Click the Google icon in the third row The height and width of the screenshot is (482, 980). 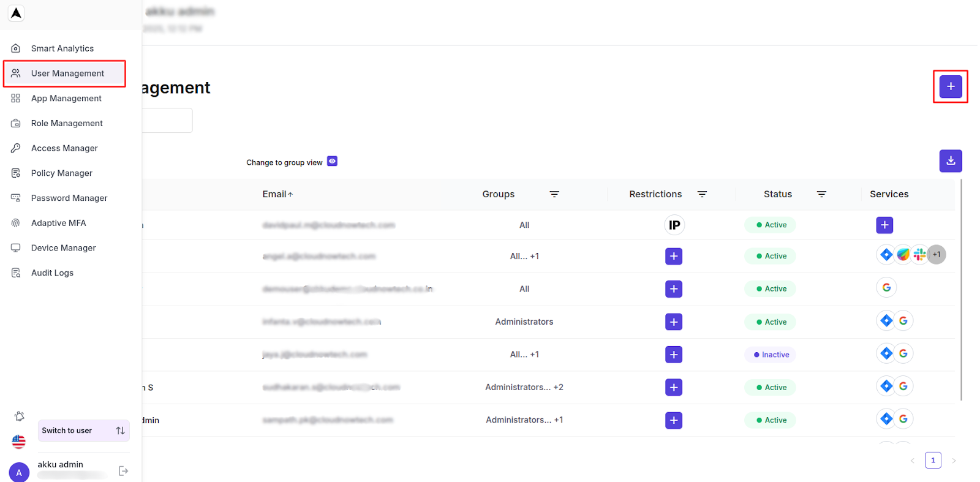886,287
